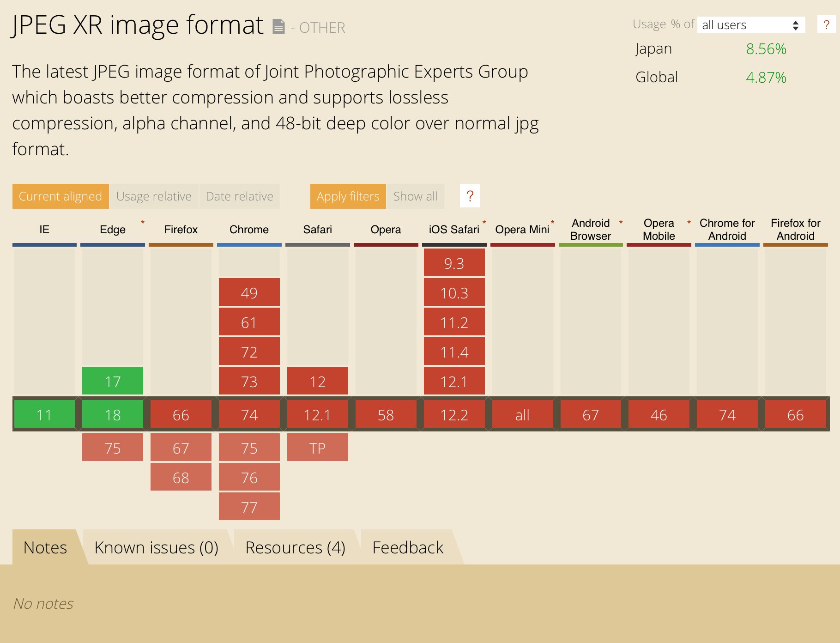Click the Safari 12.1 current version cell
The height and width of the screenshot is (643, 840).
[318, 414]
